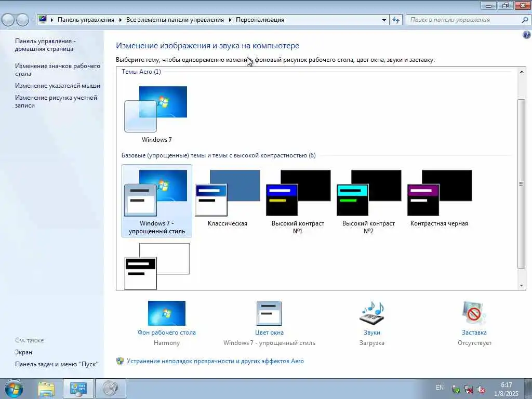Click the EN language indicator
The image size is (532, 399).
coord(440,388)
